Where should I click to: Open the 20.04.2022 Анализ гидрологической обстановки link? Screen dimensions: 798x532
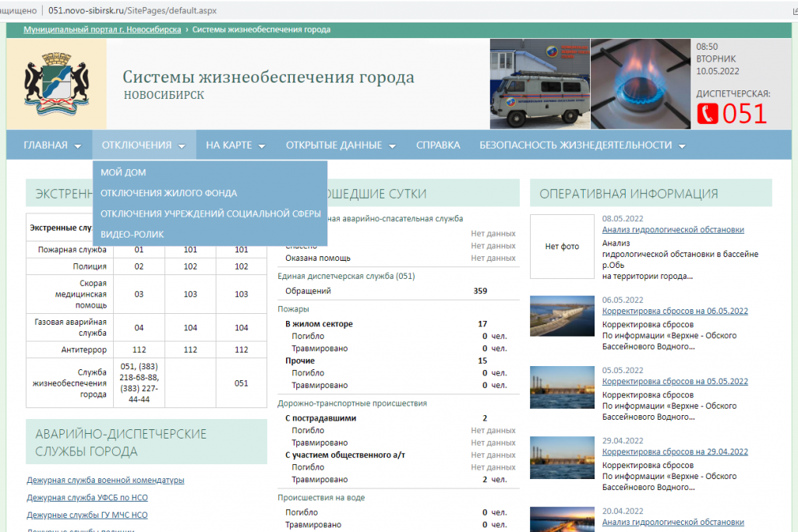coord(673,523)
